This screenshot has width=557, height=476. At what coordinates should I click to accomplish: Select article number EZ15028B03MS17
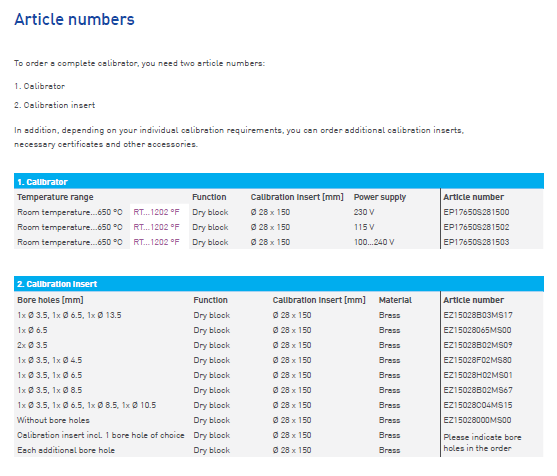478,315
